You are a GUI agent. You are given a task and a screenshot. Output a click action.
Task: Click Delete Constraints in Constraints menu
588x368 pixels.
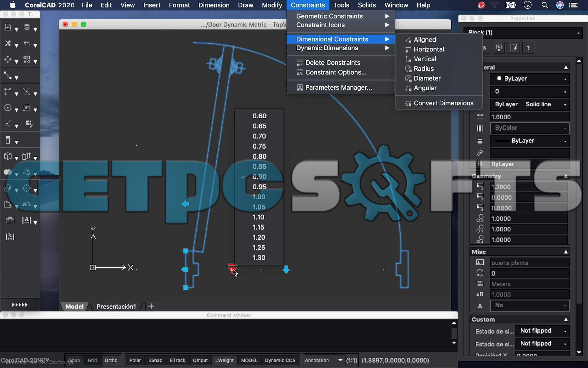pos(341,62)
